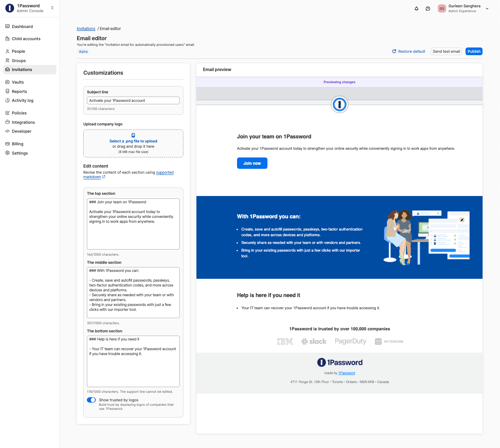The height and width of the screenshot is (448, 500).
Task: Open the Vaults section
Action: coord(18,82)
